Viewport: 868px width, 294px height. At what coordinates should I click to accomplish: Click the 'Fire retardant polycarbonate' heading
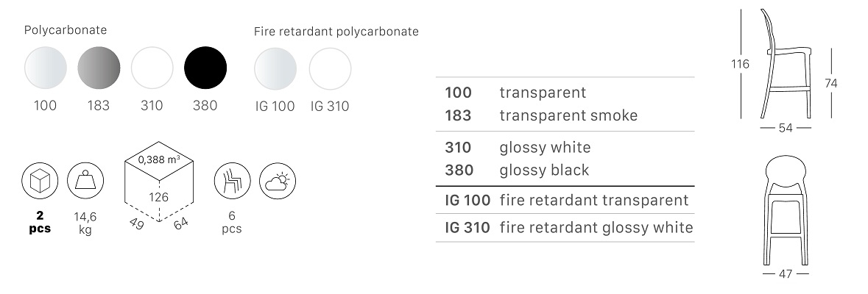click(x=336, y=32)
